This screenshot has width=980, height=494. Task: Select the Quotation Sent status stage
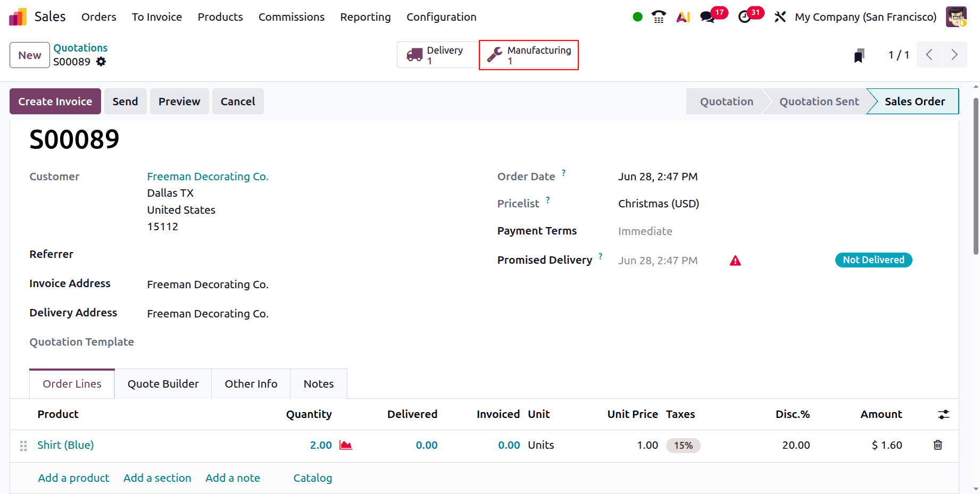819,102
